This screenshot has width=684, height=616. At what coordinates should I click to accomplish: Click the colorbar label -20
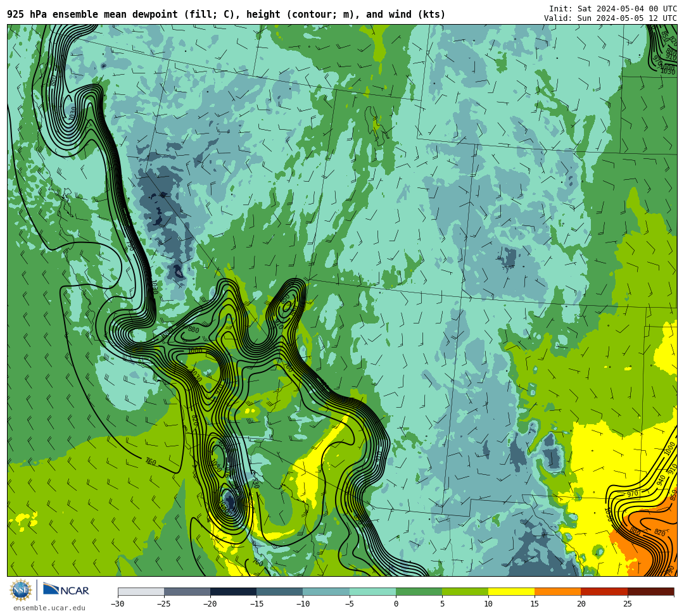click(210, 604)
